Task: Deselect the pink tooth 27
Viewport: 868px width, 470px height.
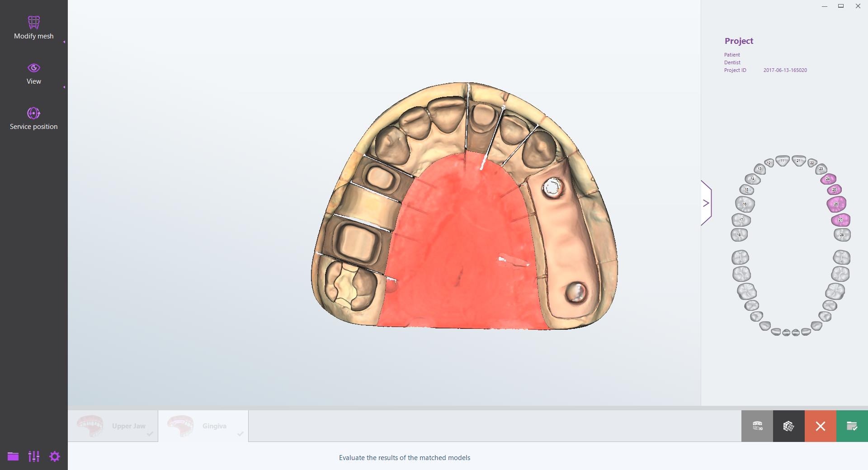Action: (x=840, y=219)
